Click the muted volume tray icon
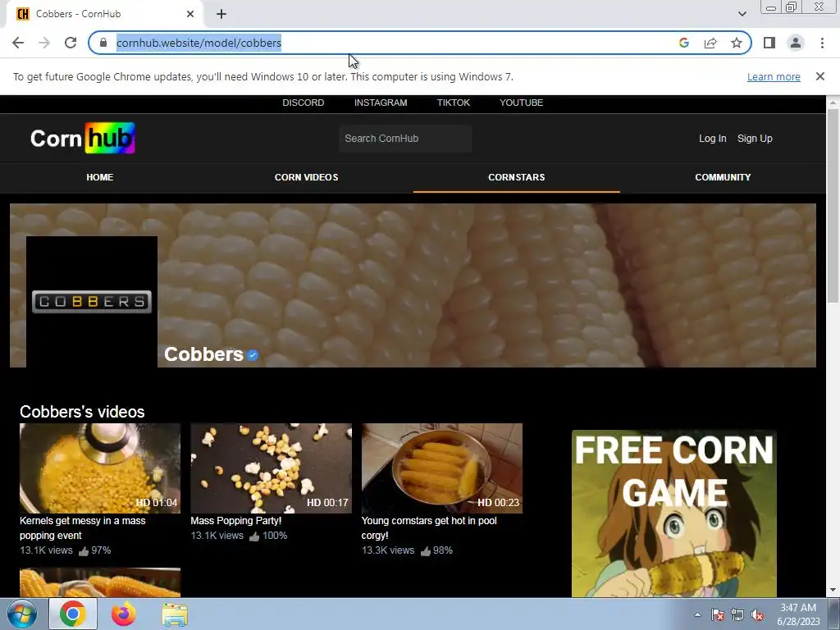 [x=757, y=614]
